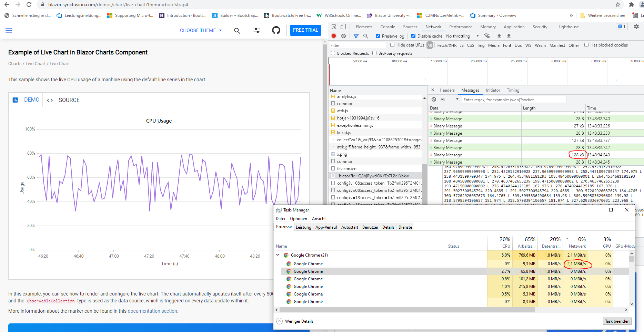This screenshot has width=644, height=332.
Task: Toggle the Preserve log checkbox
Action: point(378,36)
